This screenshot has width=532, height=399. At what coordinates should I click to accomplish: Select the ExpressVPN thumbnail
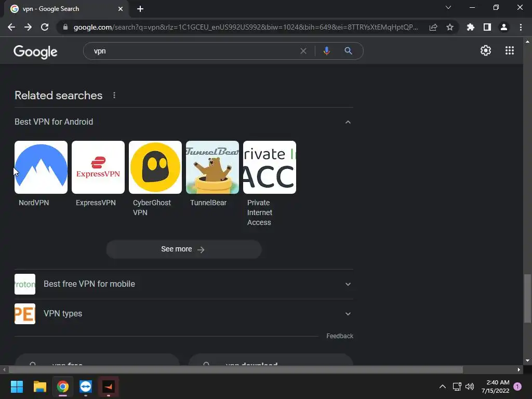tap(98, 167)
